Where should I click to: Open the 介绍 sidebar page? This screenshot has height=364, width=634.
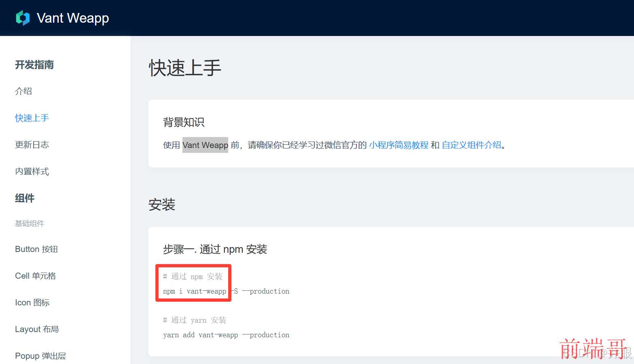pyautogui.click(x=23, y=91)
